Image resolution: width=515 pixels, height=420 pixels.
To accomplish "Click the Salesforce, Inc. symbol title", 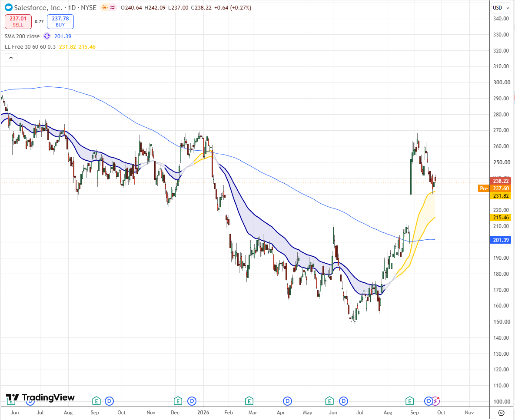I will (x=38, y=7).
